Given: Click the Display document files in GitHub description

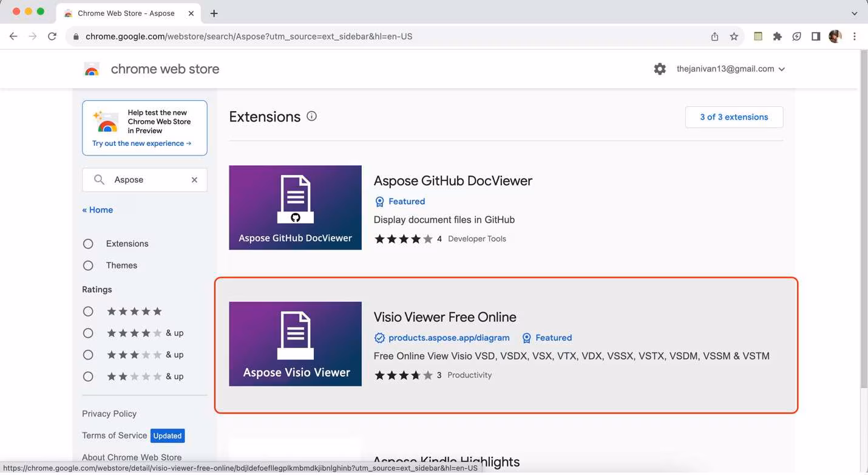Looking at the screenshot, I should 444,220.
